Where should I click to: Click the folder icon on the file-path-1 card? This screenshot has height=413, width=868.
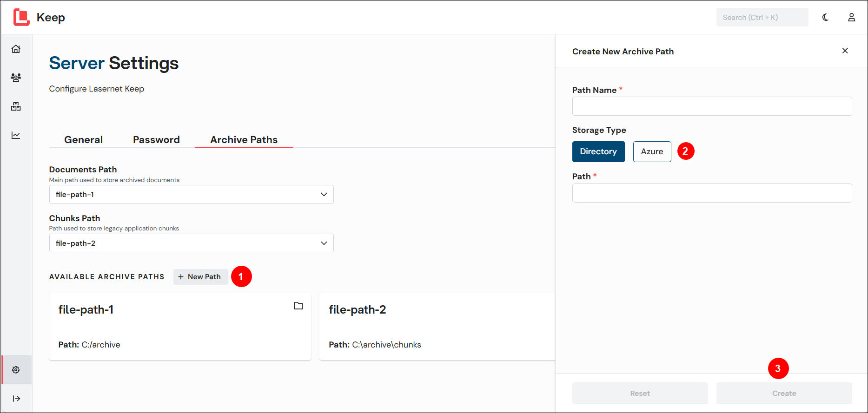(298, 306)
